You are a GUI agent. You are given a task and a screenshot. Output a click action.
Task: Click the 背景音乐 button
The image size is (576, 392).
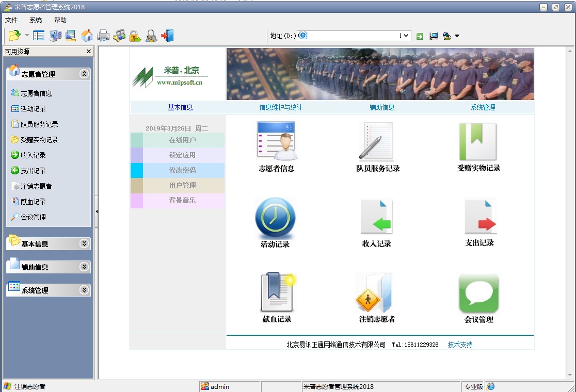pos(178,200)
